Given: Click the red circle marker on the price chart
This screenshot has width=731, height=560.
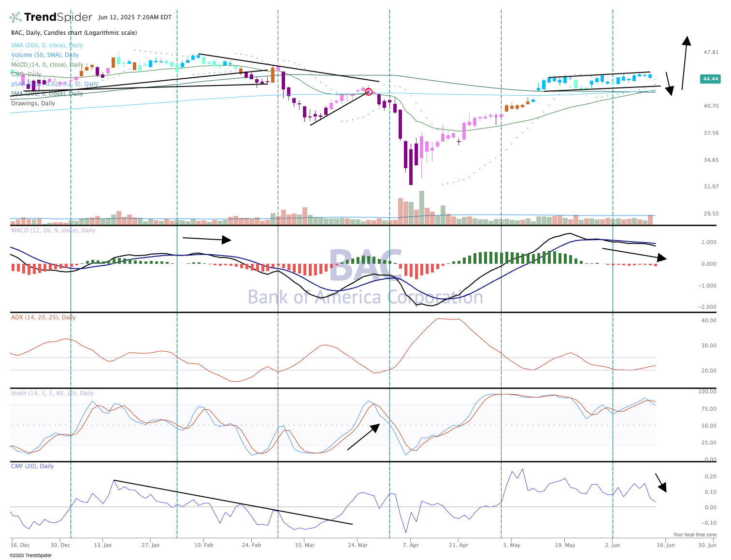Looking at the screenshot, I should [369, 92].
